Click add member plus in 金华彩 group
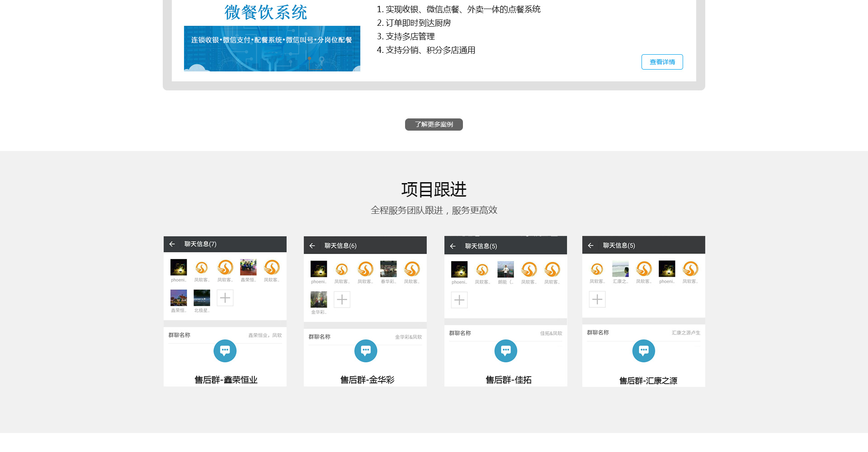Viewport: 868px width, 452px height. (342, 299)
